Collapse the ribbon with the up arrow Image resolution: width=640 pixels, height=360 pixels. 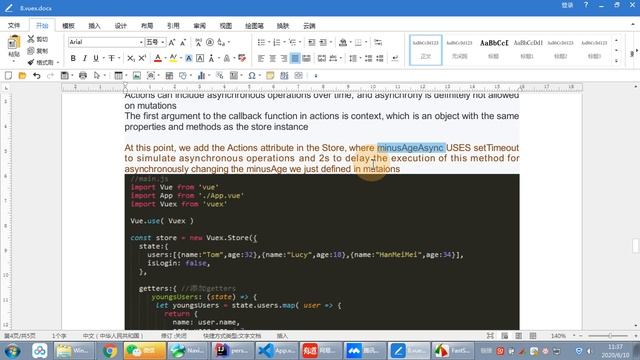pyautogui.click(x=633, y=25)
